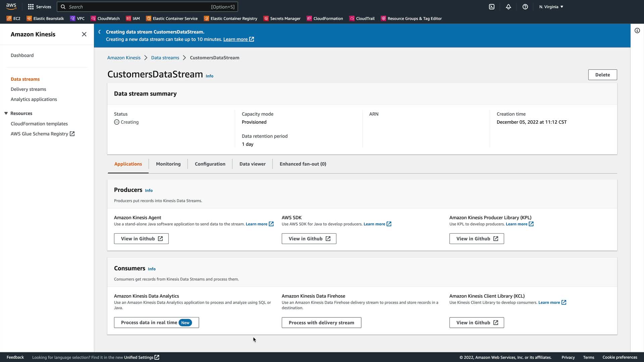
Task: Open Delivery streams in the sidebar
Action: pyautogui.click(x=29, y=89)
